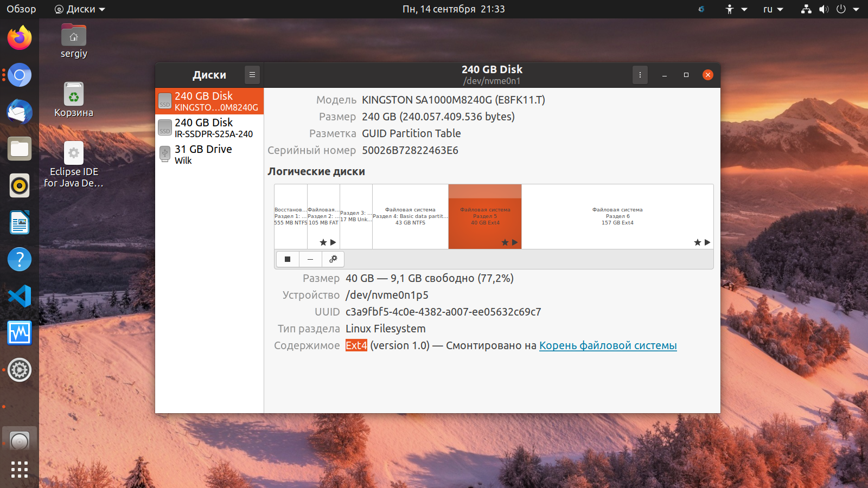Click the Linux Filesystem partition type

pos(386,329)
